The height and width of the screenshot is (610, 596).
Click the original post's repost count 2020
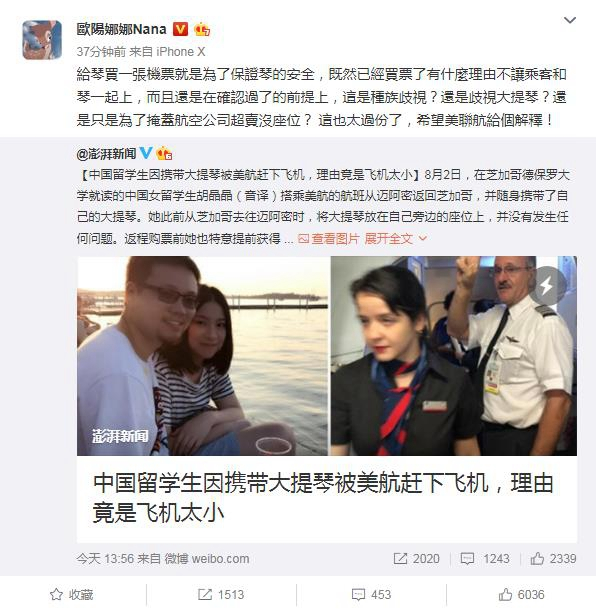(416, 559)
